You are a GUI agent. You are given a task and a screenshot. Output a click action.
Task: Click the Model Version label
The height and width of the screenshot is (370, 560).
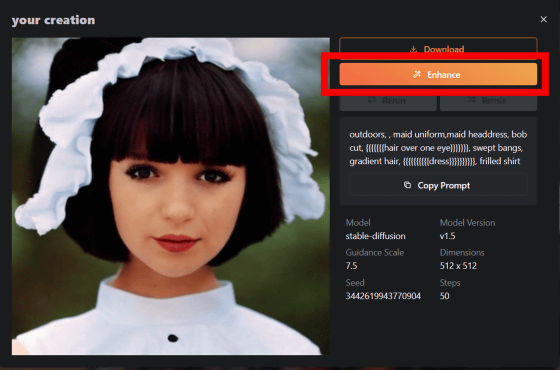coord(468,222)
